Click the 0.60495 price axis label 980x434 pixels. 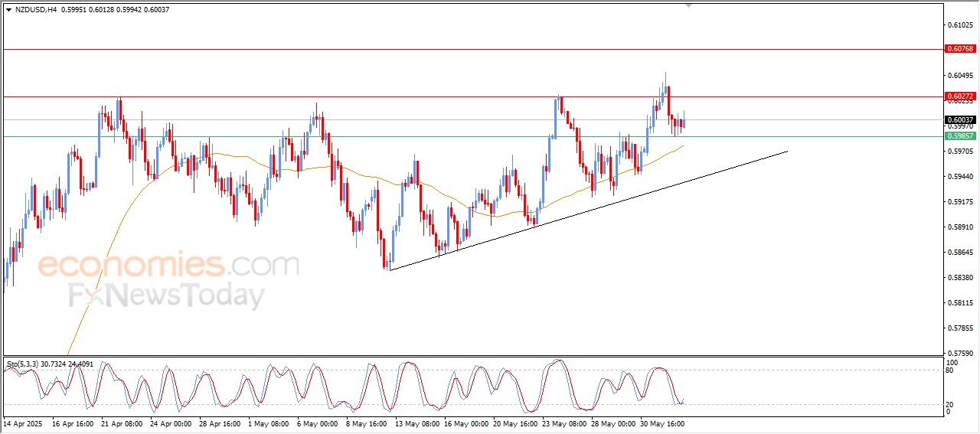click(960, 75)
